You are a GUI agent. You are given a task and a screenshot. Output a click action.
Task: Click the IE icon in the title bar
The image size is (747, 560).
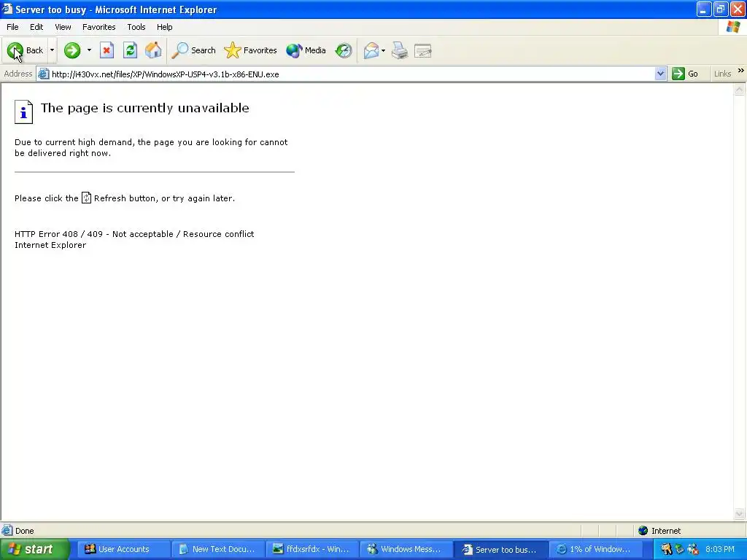(7, 9)
